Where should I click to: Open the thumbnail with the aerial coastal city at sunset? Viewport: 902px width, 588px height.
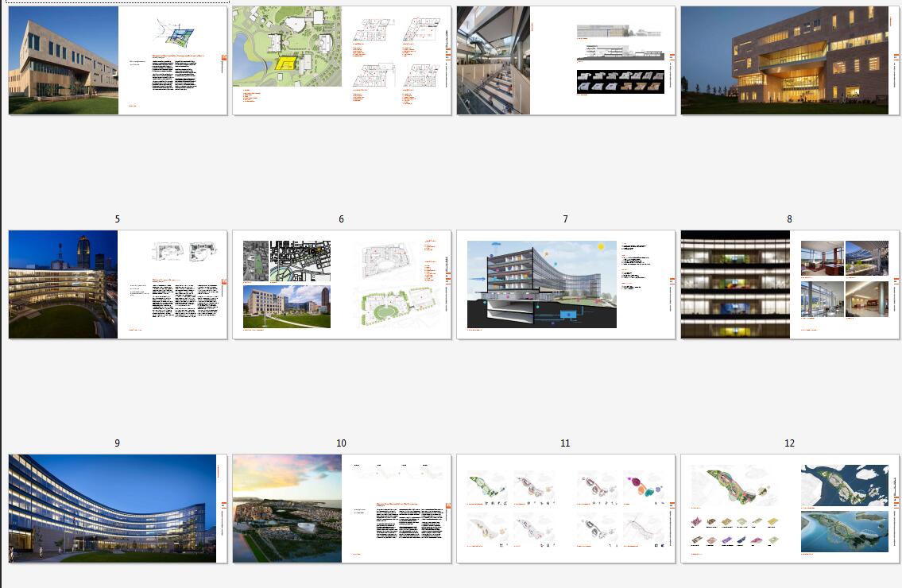tap(342, 509)
